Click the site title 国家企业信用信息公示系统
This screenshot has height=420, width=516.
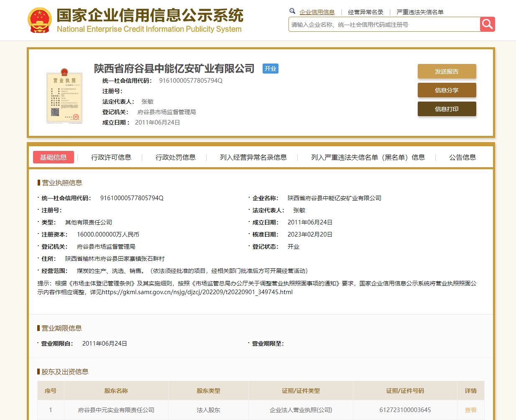[x=150, y=15]
